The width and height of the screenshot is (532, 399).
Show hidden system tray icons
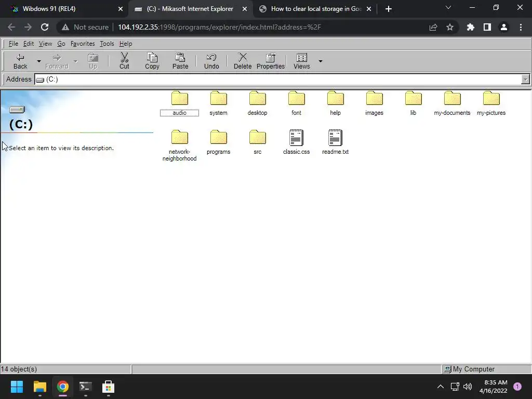tap(441, 387)
